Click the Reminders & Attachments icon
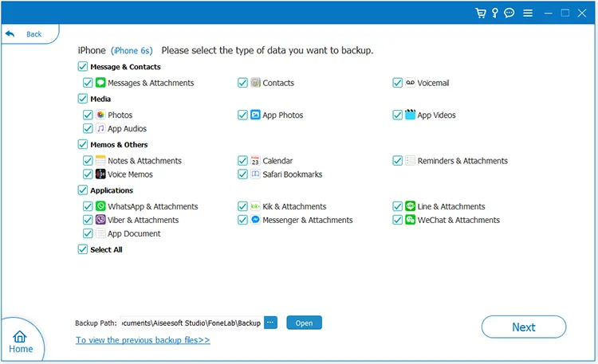 411,160
